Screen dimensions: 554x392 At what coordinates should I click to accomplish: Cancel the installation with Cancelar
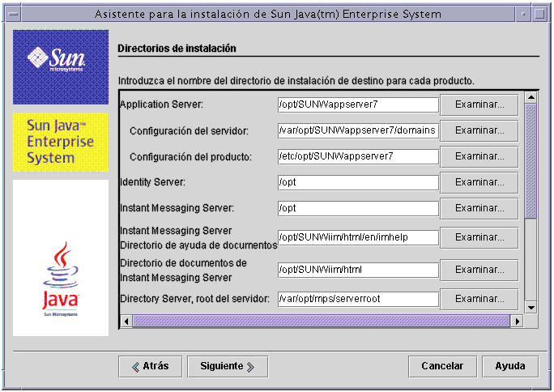click(442, 367)
